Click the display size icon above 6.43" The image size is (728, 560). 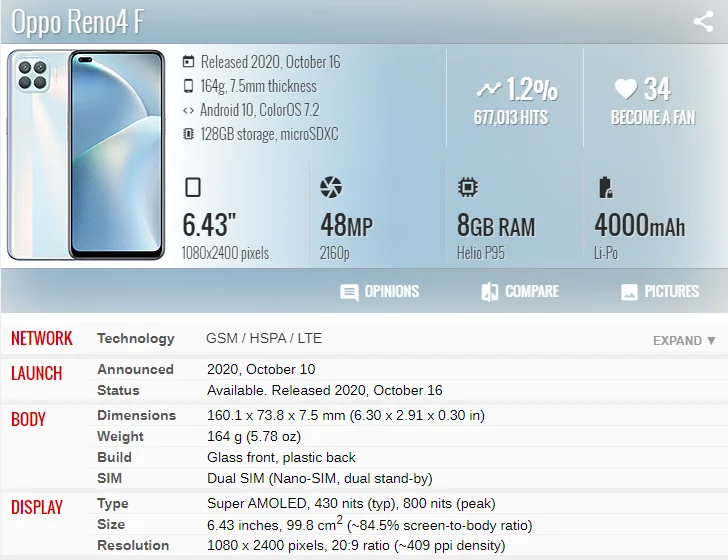(x=193, y=188)
